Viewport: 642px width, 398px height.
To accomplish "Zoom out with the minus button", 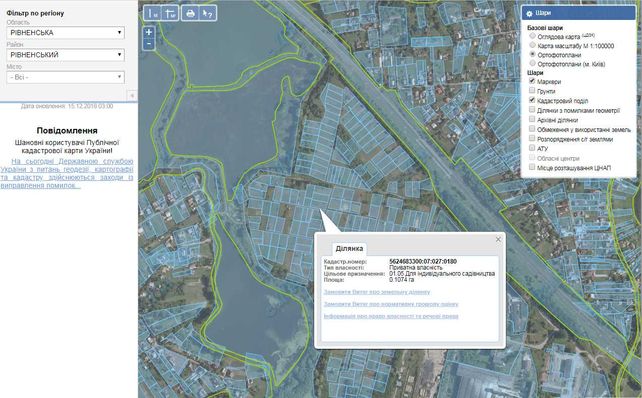I will [x=149, y=44].
